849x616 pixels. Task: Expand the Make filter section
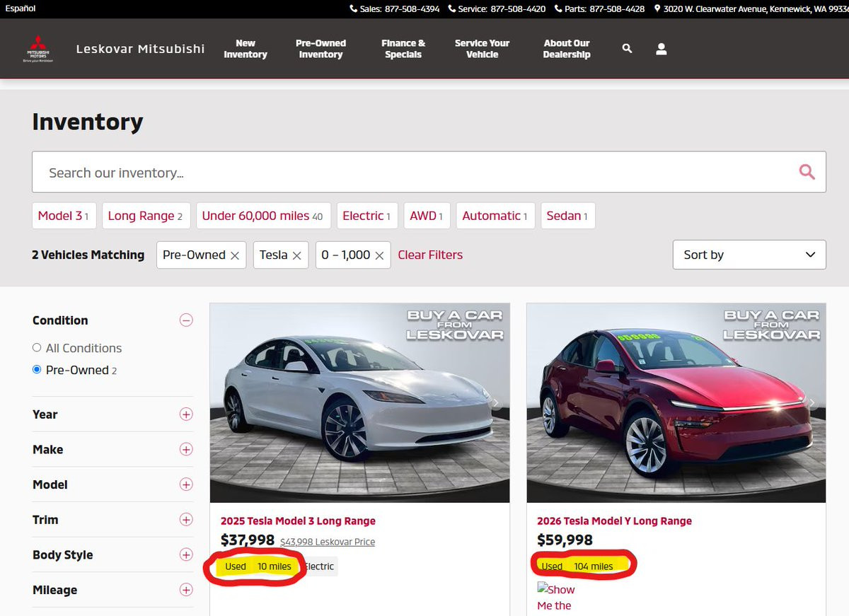pos(186,449)
